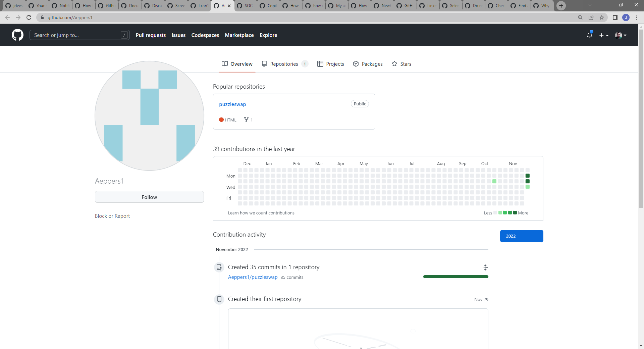Toggle the browser side panel

[x=615, y=17]
